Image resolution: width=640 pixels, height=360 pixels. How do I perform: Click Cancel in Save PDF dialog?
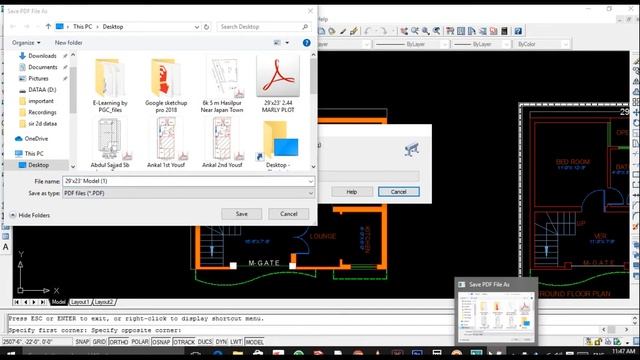pos(289,214)
